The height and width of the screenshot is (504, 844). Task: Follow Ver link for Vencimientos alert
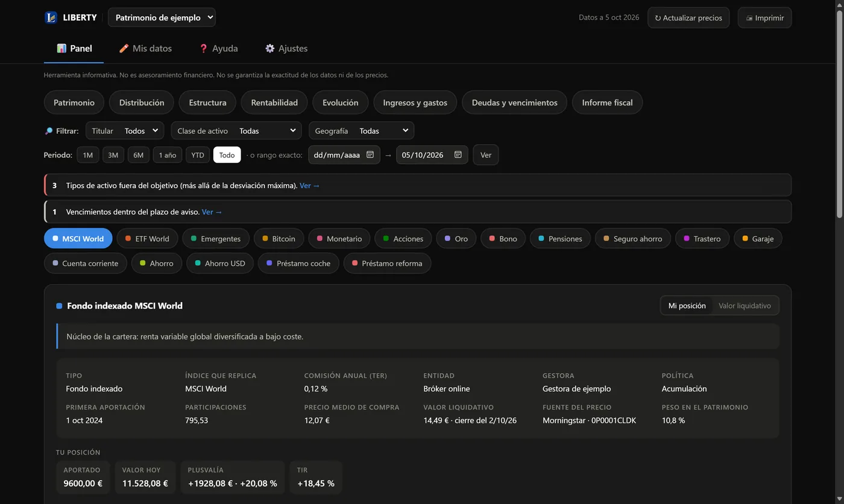[212, 212]
